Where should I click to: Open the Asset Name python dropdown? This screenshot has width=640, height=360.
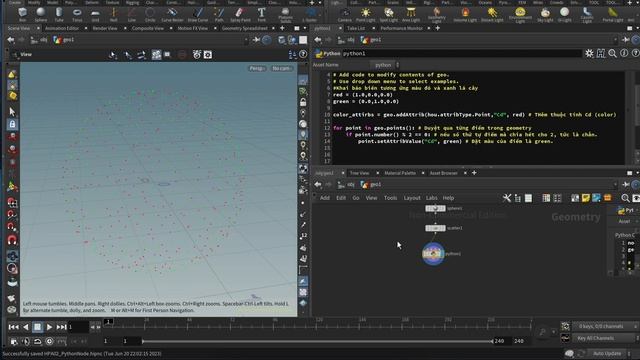[385, 65]
